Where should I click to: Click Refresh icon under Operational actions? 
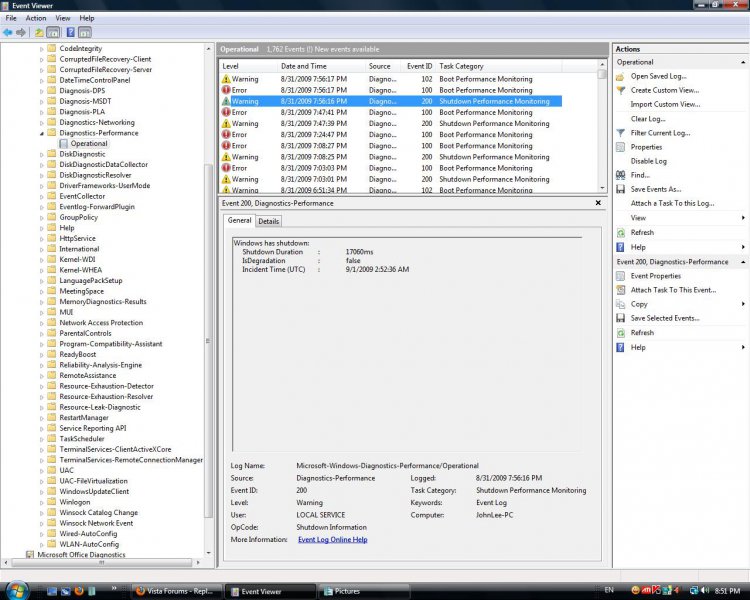point(620,233)
